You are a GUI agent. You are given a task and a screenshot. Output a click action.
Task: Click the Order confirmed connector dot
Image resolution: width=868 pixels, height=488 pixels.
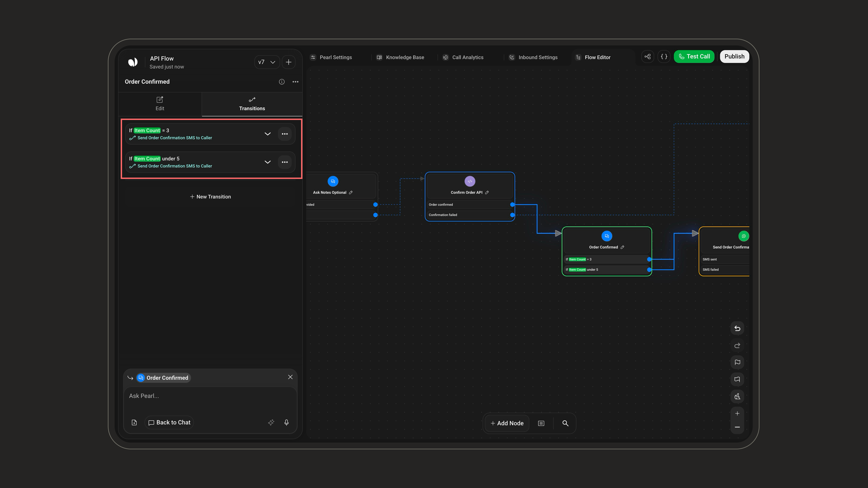pyautogui.click(x=512, y=205)
